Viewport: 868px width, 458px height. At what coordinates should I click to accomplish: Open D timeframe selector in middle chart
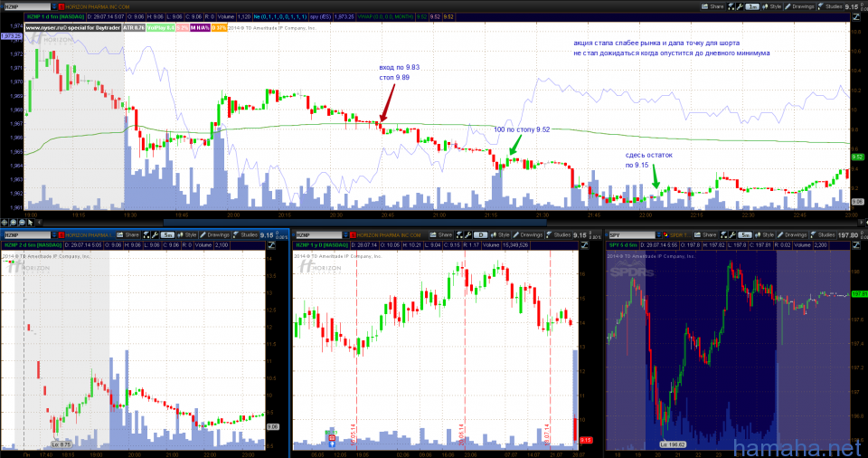click(x=480, y=235)
